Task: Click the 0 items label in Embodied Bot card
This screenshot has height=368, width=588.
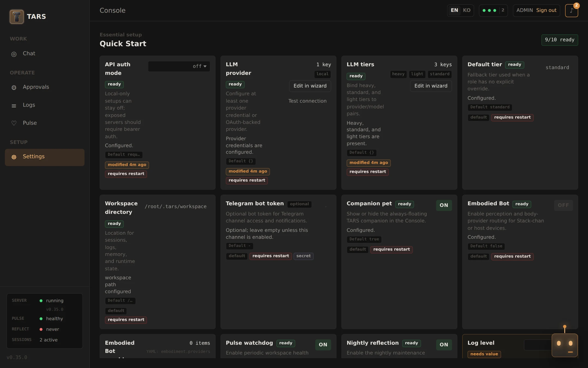Action: 200,343
